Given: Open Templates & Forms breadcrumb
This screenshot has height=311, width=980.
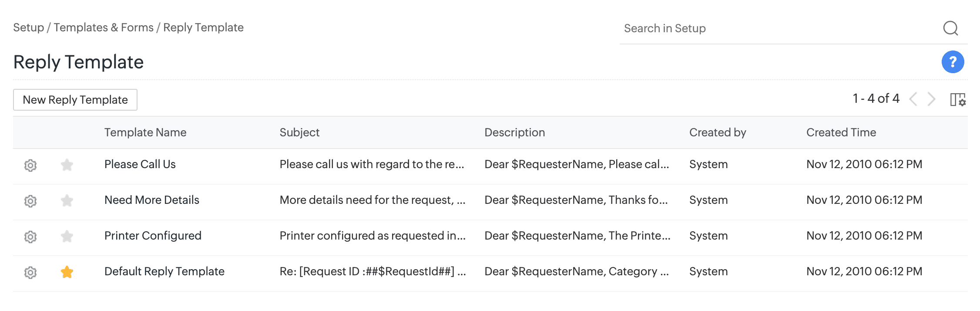Looking at the screenshot, I should click(104, 27).
